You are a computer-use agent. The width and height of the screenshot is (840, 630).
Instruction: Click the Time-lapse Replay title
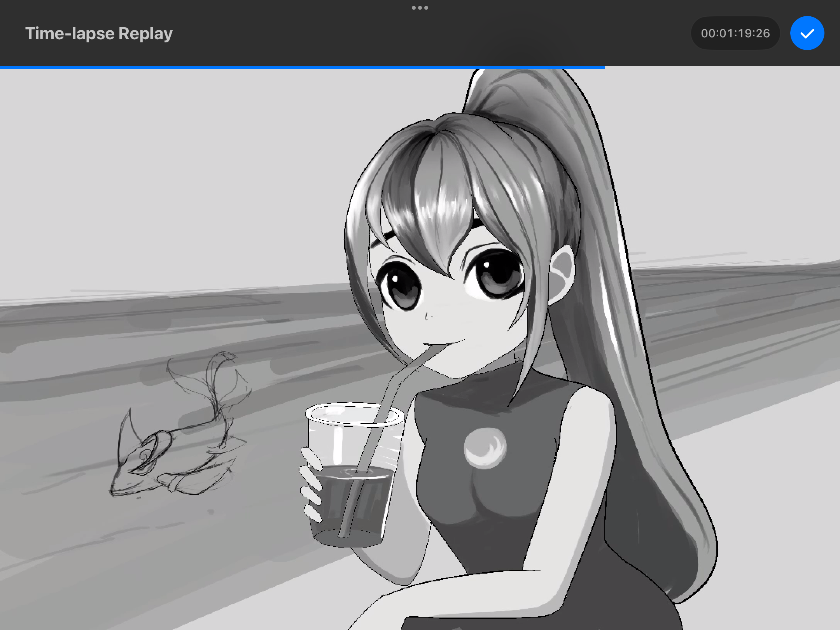click(x=98, y=33)
